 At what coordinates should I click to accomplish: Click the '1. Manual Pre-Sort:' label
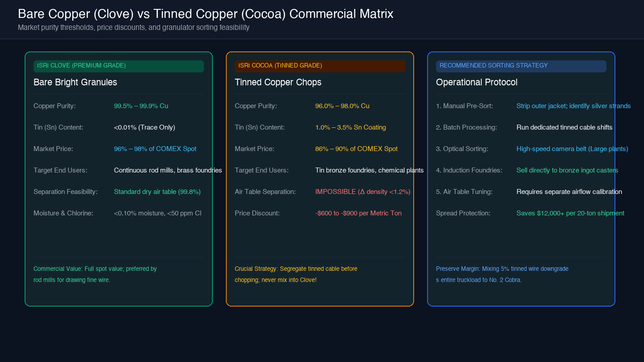click(x=464, y=106)
